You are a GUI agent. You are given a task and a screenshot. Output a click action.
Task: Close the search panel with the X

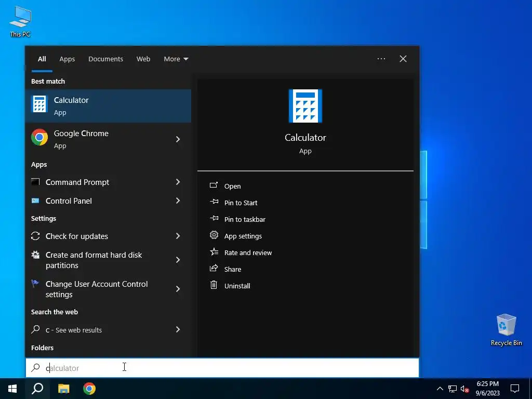click(403, 59)
